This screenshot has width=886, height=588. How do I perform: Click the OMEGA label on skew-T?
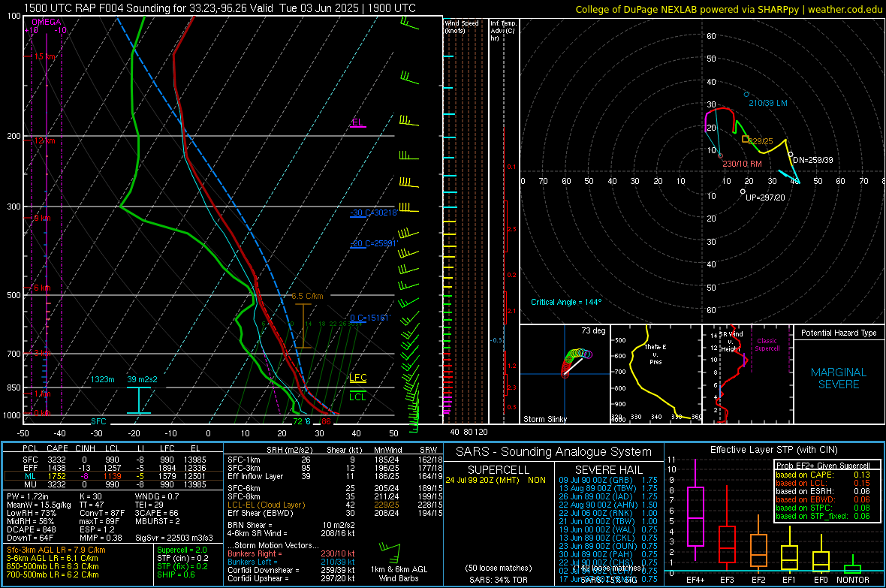[x=47, y=22]
